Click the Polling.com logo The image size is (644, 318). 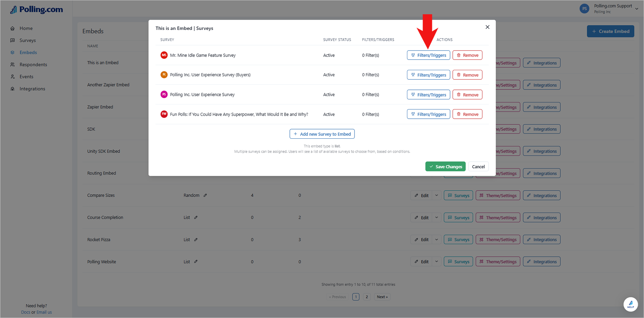pos(36,9)
